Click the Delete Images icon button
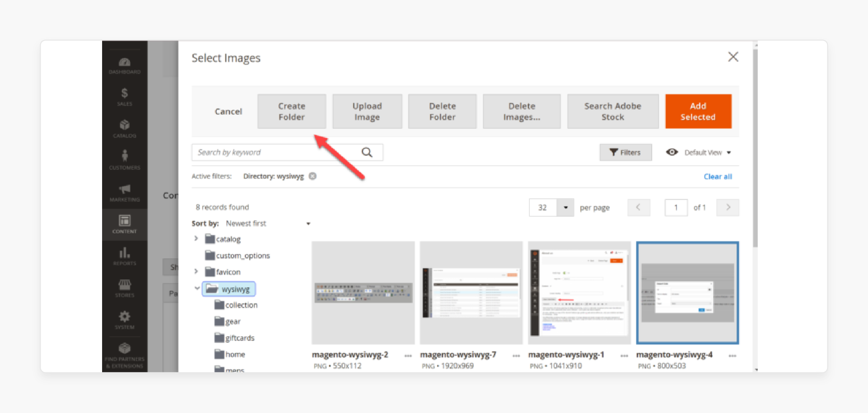Screen dimensions: 868x413 520,110
